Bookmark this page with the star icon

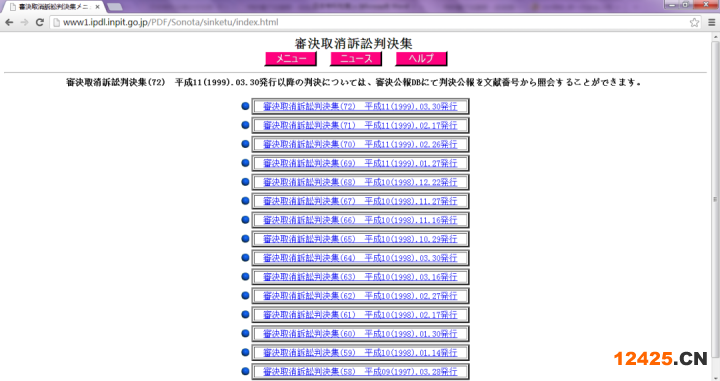pos(694,22)
